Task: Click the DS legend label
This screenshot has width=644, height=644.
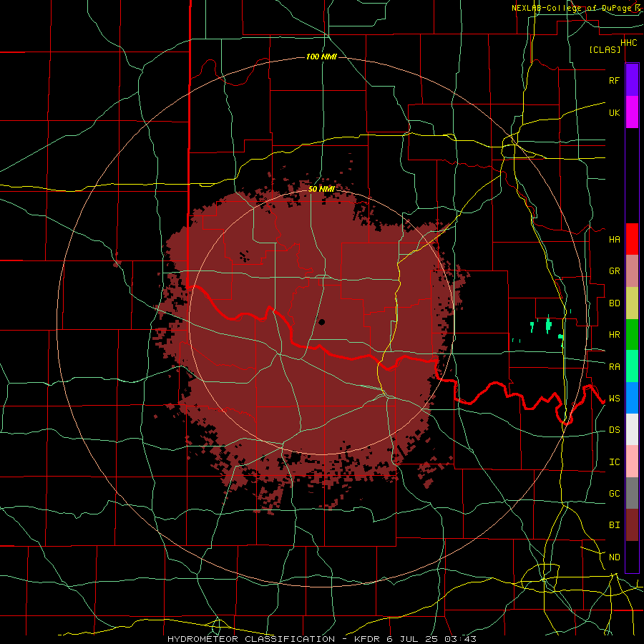Action: [x=614, y=430]
